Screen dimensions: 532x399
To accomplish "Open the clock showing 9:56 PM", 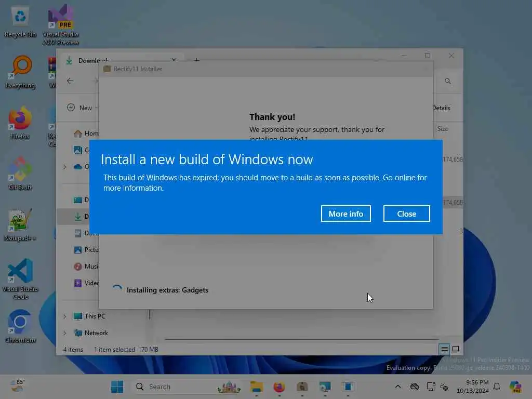I will pyautogui.click(x=473, y=387).
